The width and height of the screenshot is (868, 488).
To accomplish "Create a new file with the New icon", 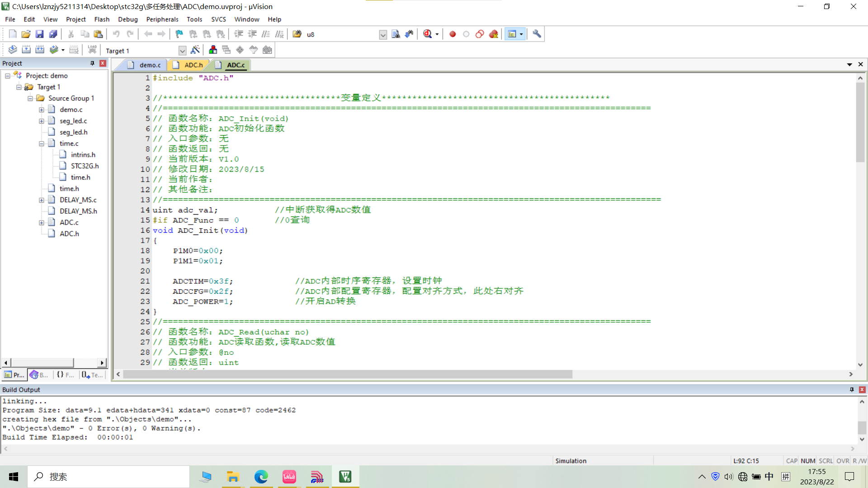I will point(13,34).
